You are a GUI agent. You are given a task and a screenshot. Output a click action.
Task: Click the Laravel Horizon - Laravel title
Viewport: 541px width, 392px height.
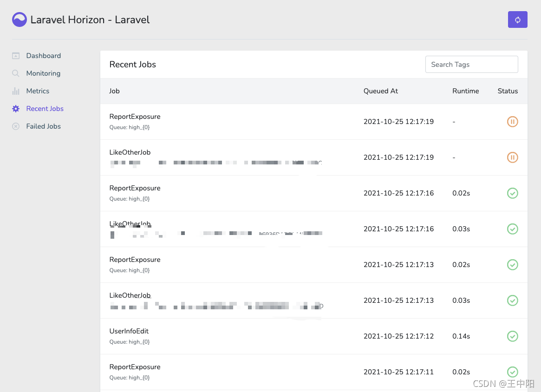point(90,20)
